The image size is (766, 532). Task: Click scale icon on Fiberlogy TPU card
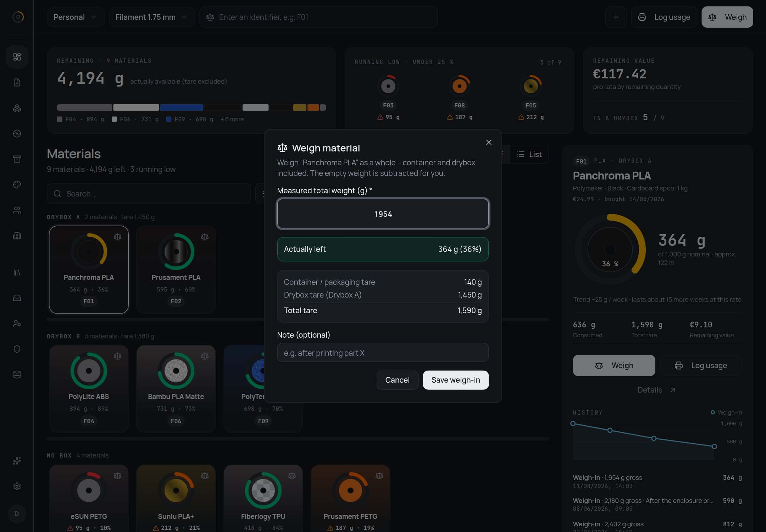[292, 476]
